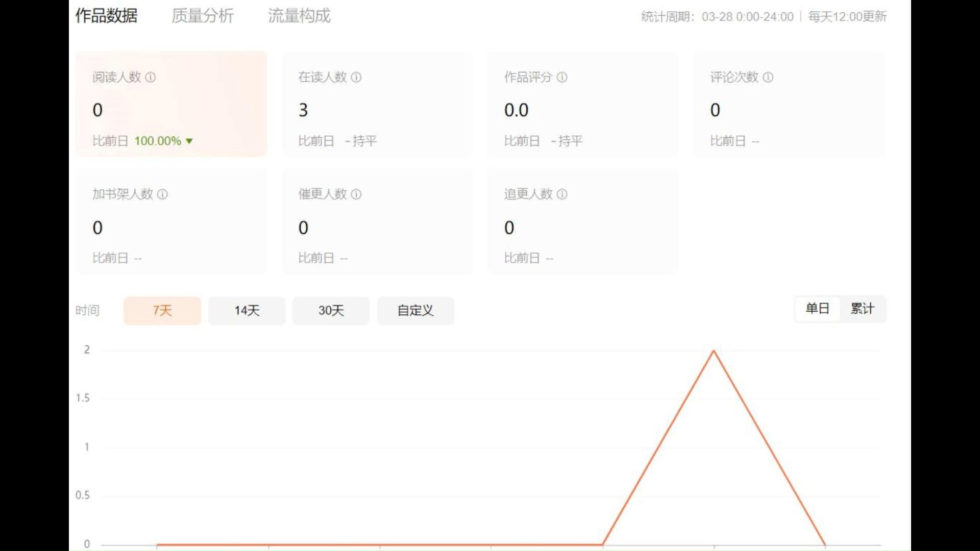Select the 追更人数 metric card
This screenshot has height=551, width=980.
click(x=583, y=221)
